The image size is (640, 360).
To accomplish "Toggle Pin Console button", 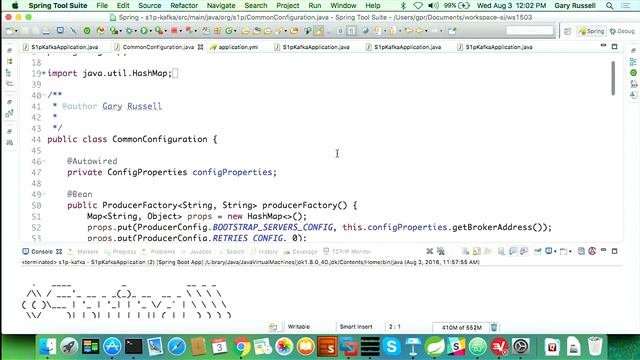I will (538, 251).
